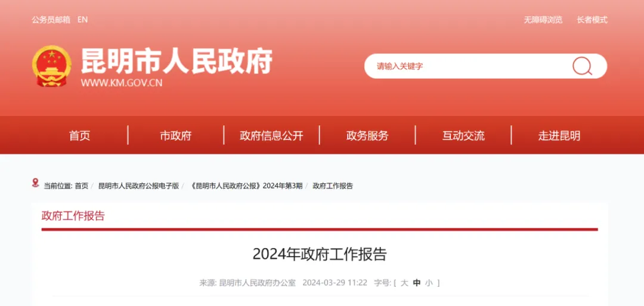Click the 首页 breadcrumb link

(81, 186)
